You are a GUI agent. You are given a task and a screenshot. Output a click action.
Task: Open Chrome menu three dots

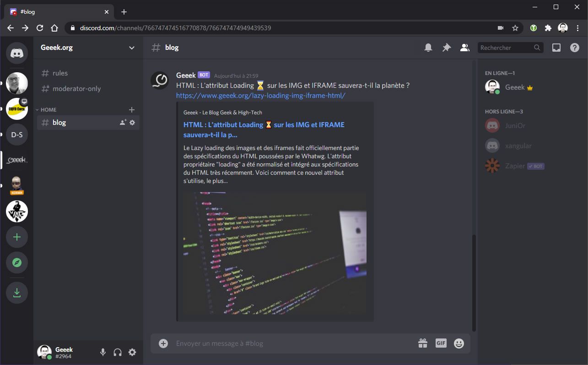[x=577, y=28]
